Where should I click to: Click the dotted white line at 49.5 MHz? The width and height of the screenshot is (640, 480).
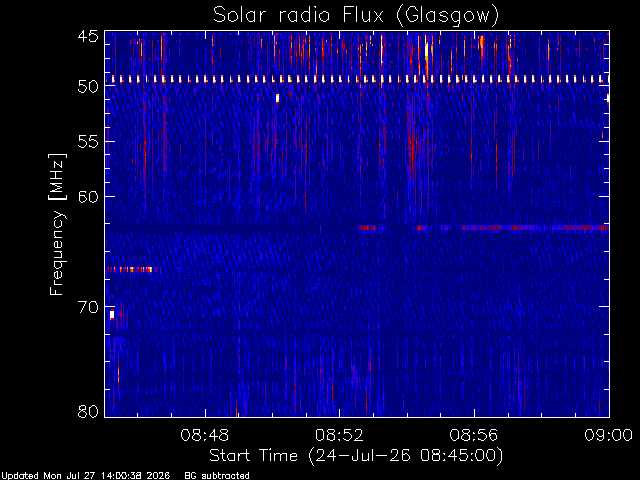pyautogui.click(x=357, y=79)
